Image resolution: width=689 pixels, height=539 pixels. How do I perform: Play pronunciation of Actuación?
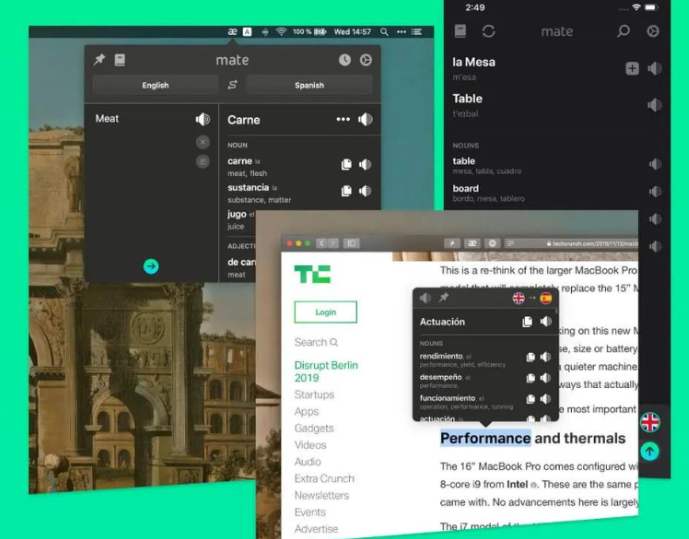(546, 322)
